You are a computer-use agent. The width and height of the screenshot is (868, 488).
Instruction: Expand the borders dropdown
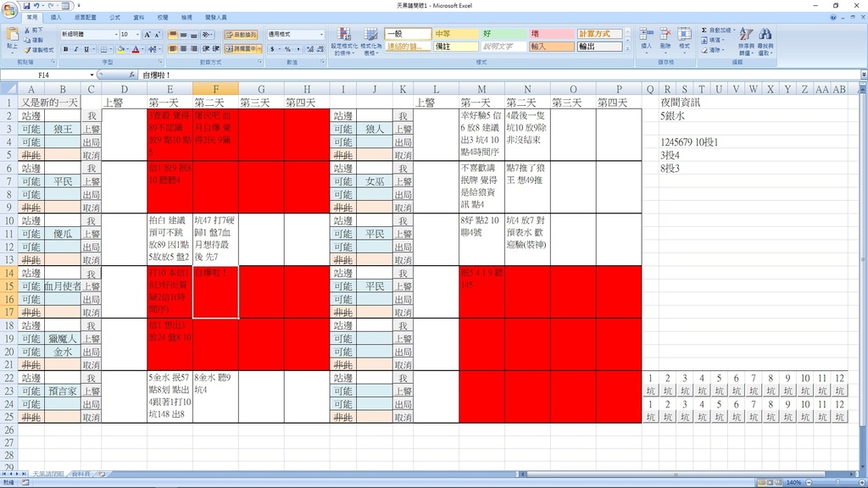(x=111, y=49)
